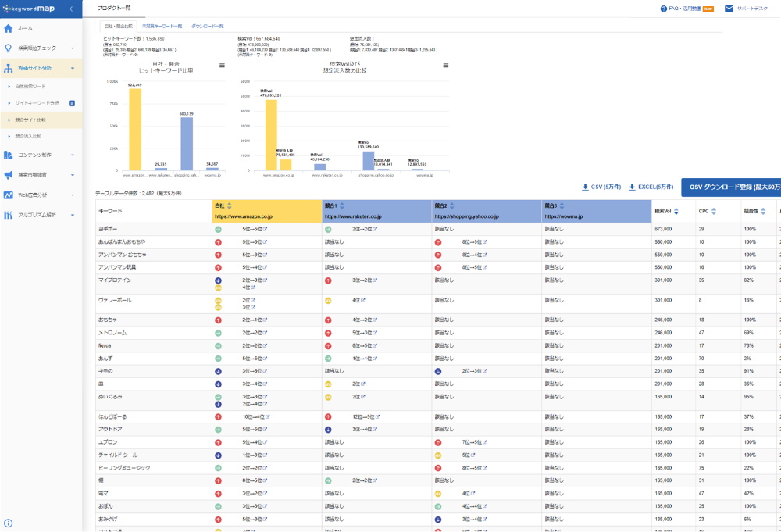Select 競合流入比較 in sidebar submenu
This screenshot has height=532, width=781.
point(30,136)
